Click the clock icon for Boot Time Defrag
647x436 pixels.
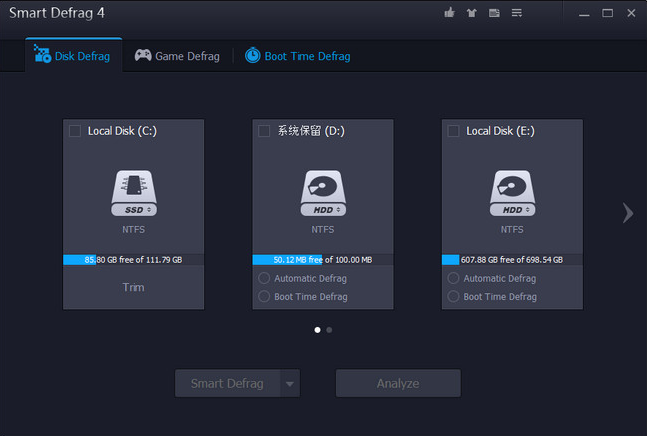[253, 55]
